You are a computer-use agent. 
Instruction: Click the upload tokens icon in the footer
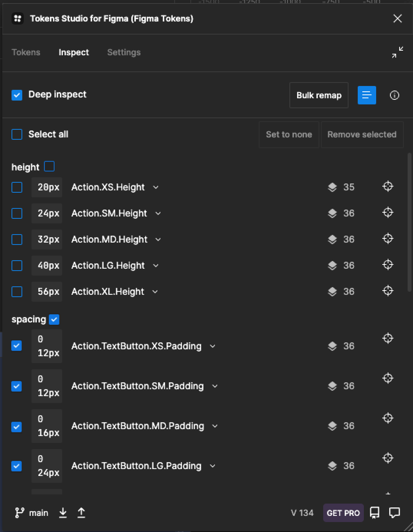coord(81,512)
